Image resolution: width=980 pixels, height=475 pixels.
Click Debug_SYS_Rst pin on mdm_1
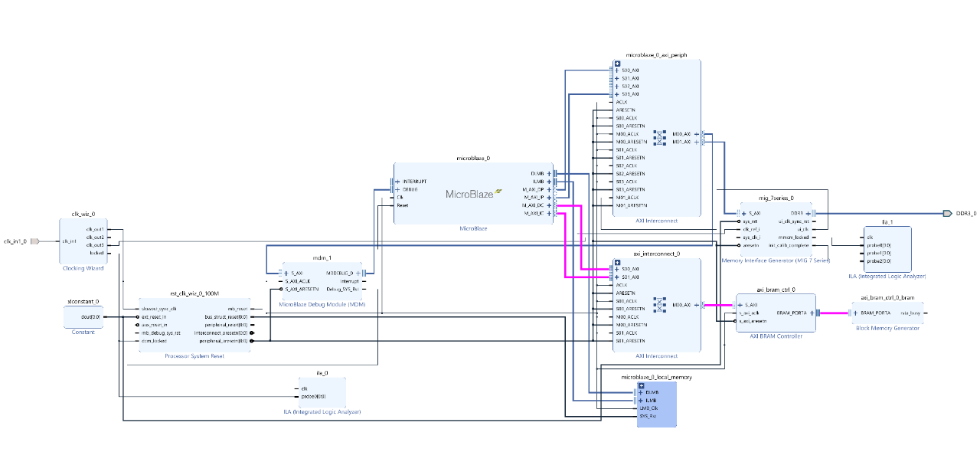(x=342, y=289)
